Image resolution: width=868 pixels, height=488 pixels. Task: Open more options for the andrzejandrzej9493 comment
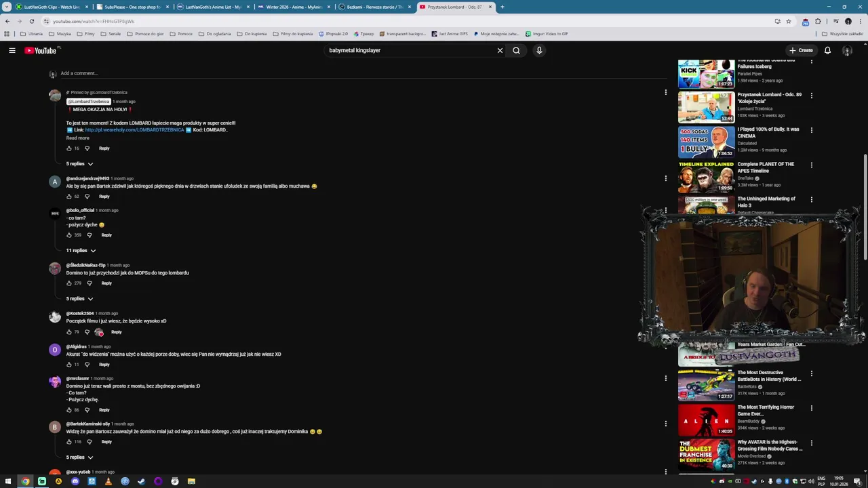coord(665,178)
